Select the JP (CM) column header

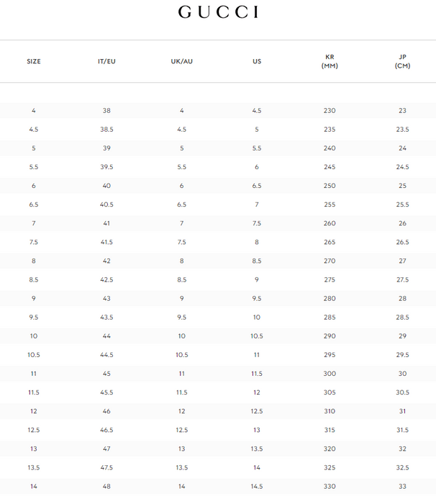point(403,61)
